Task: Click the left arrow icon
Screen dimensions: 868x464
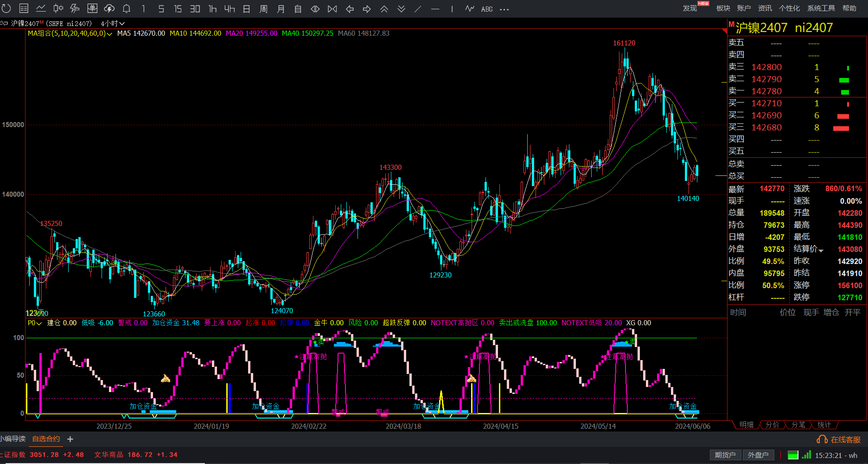Action: click(x=350, y=9)
